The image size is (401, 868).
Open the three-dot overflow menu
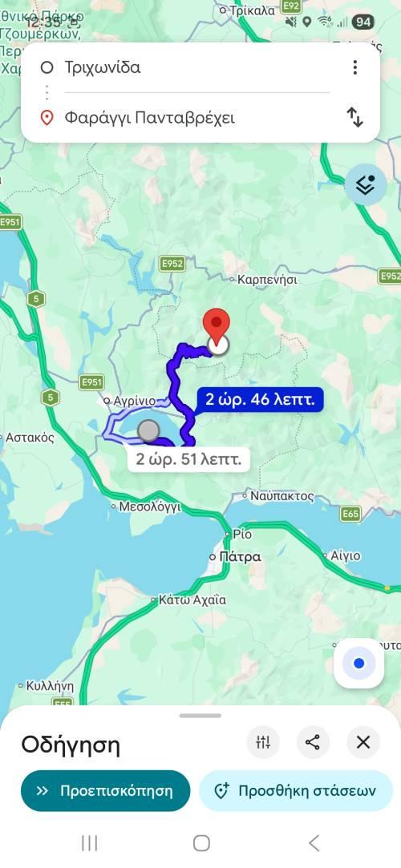(x=355, y=67)
